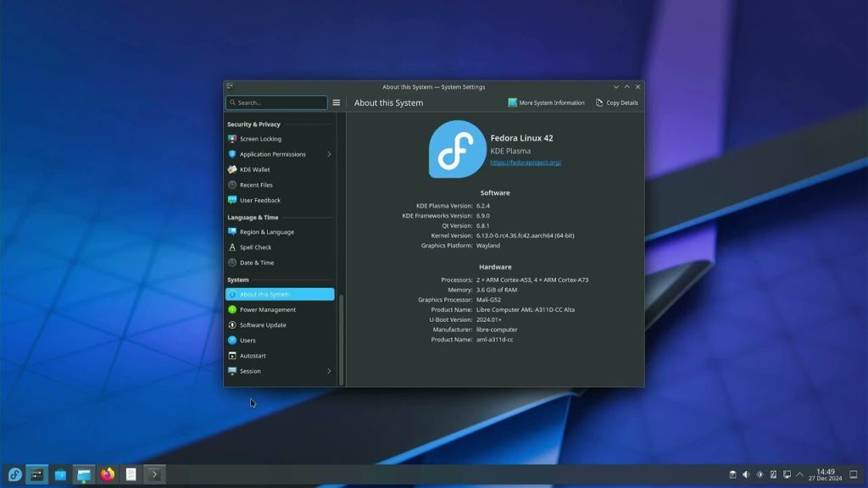Open System Settings from the taskbar
The image size is (868, 488).
coord(37,474)
